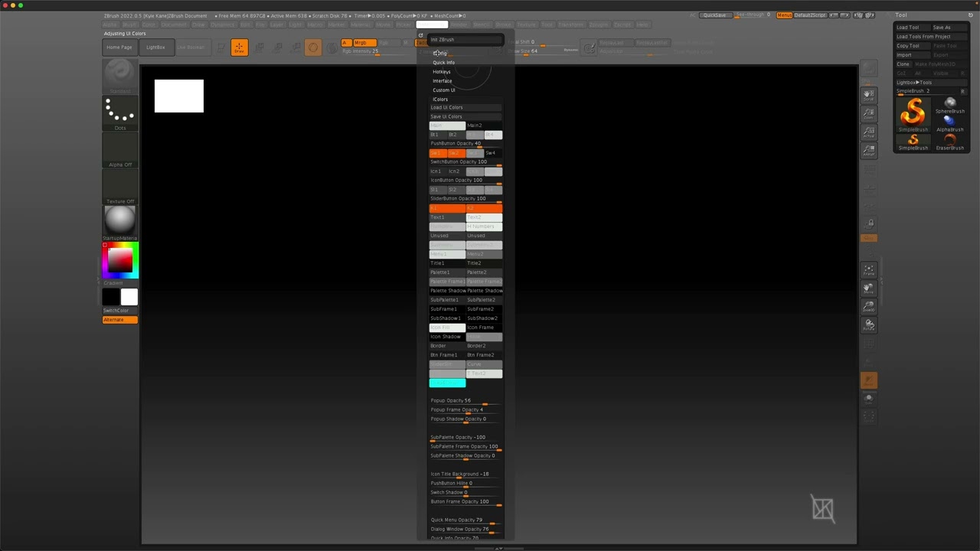Select the white secondary color swatch
The image size is (980, 551).
point(129,297)
